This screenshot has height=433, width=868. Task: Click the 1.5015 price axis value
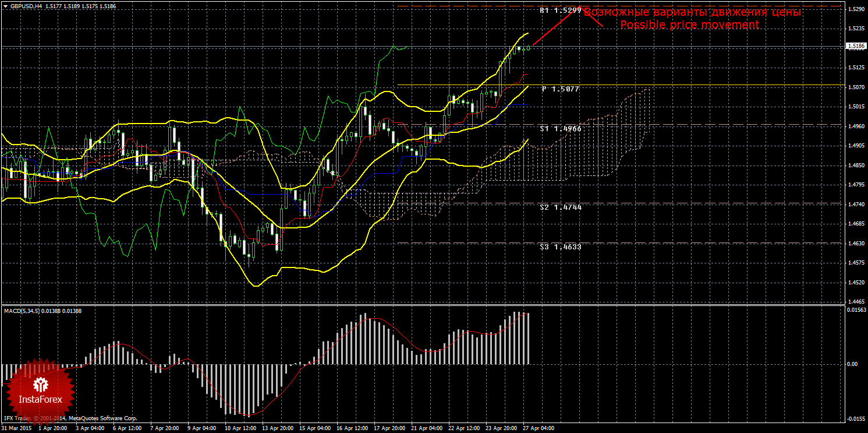pyautogui.click(x=855, y=107)
